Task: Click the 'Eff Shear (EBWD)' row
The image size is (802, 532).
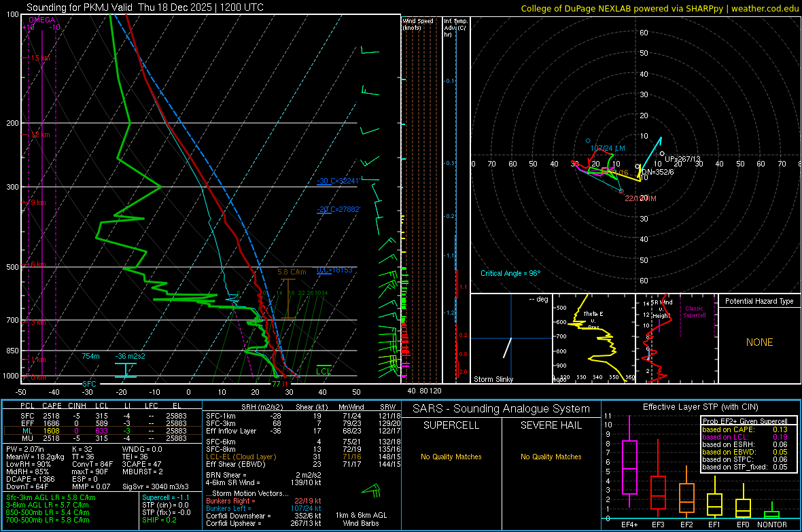Action: [304, 465]
